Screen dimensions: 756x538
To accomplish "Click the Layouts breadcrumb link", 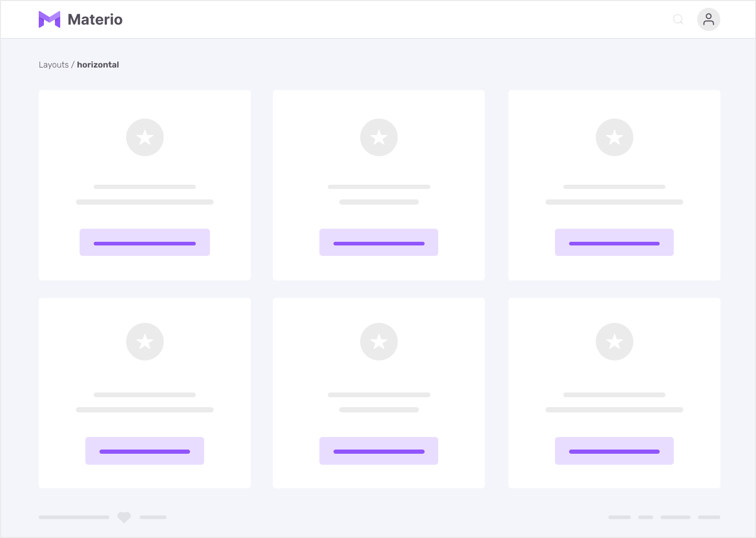I will click(53, 65).
